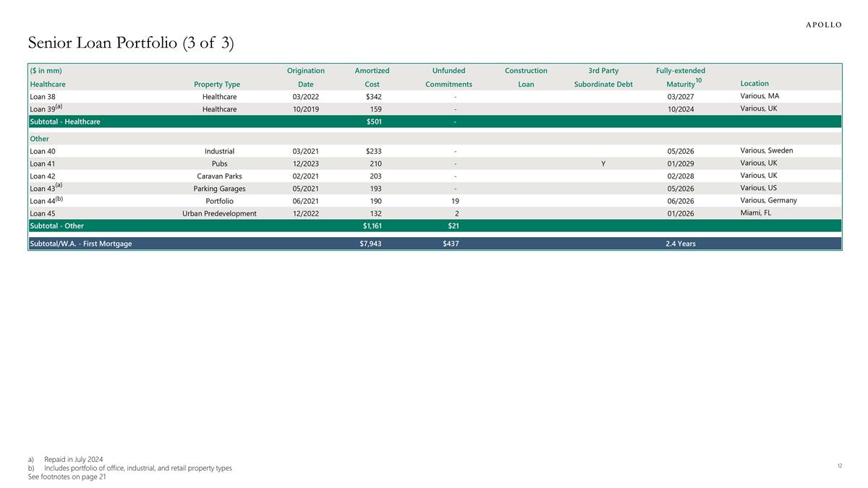The width and height of the screenshot is (868, 488).
Task: Click the page number 12
Action: point(839,466)
